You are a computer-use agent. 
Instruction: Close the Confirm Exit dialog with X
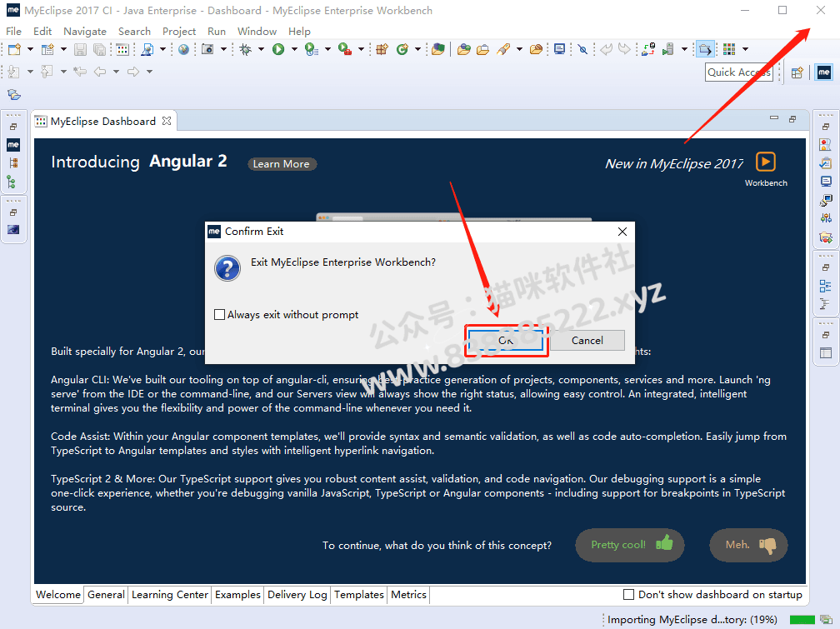tap(622, 232)
